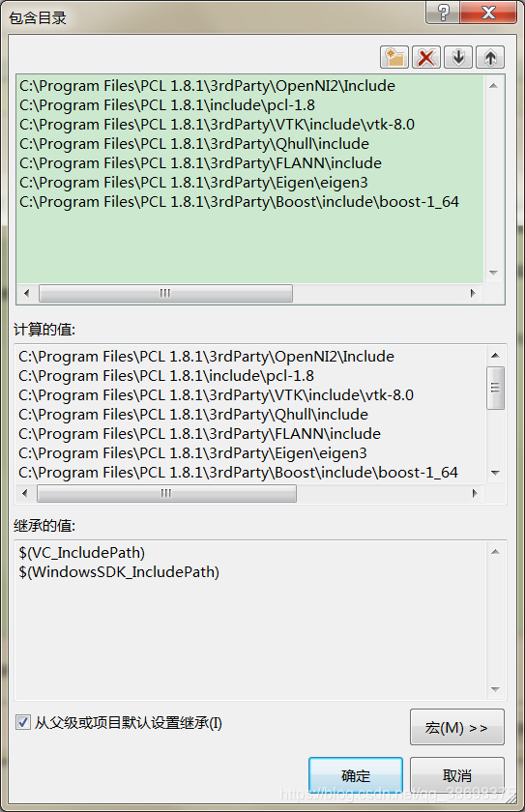Click VTK\include\vtk-8.0 line under 计算的值

pos(216,395)
